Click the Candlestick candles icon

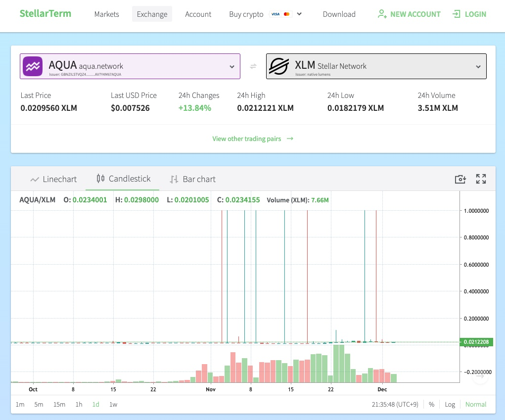coord(100,179)
